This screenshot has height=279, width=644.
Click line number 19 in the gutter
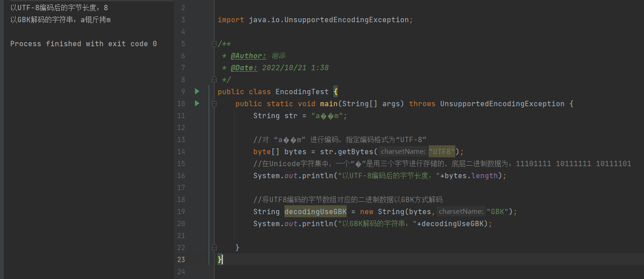(x=181, y=211)
